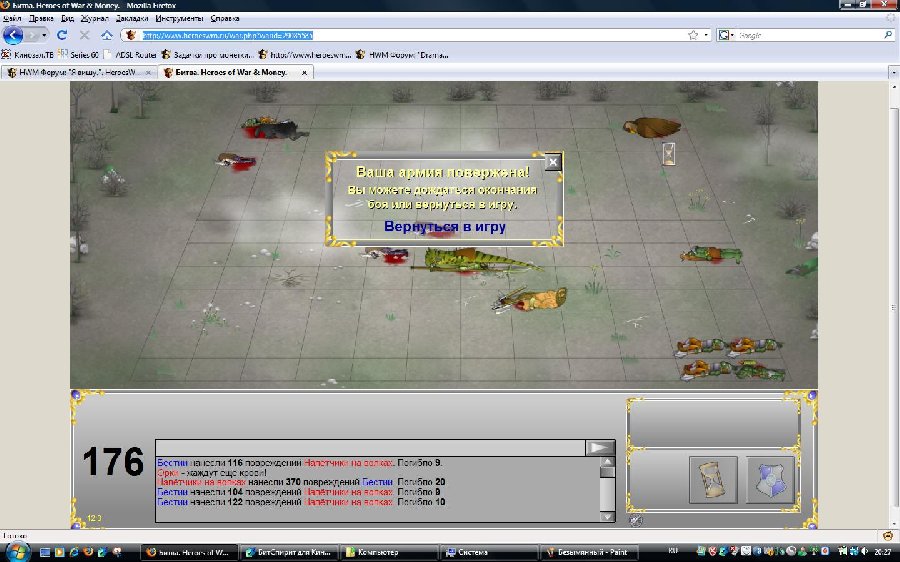Screen dimensions: 900x562
Task: Open the search engine selector dropdown
Action: click(x=726, y=35)
